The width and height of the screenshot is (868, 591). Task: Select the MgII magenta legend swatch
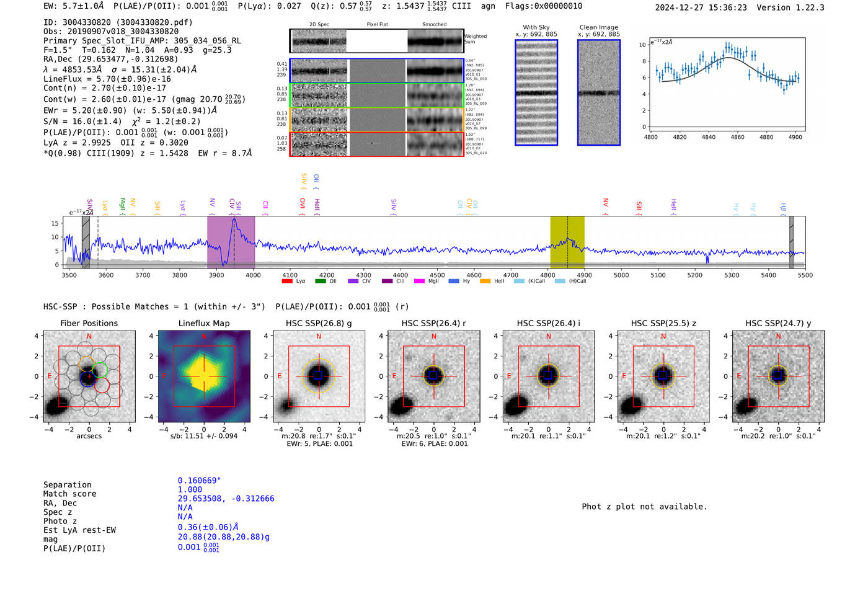tap(419, 281)
